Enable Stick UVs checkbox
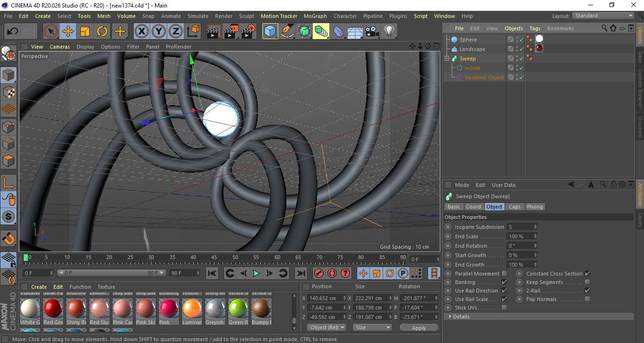 [x=504, y=308]
